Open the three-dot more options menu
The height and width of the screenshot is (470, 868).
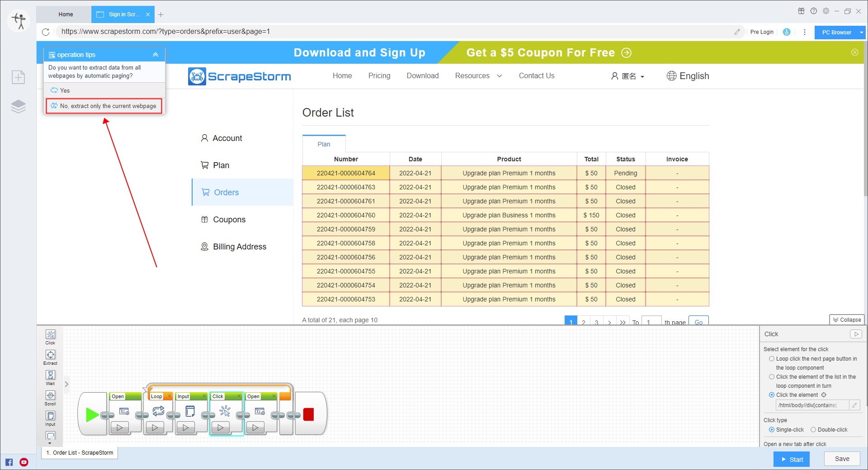pos(804,32)
